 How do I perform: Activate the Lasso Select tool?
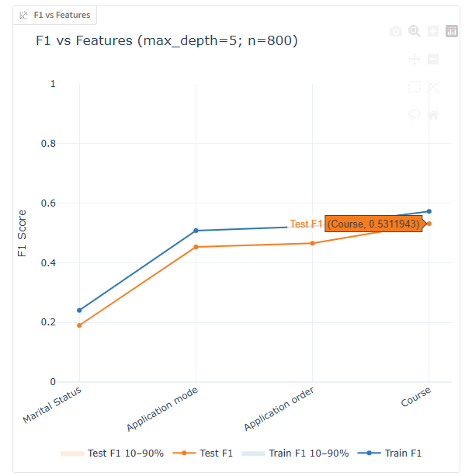415,115
